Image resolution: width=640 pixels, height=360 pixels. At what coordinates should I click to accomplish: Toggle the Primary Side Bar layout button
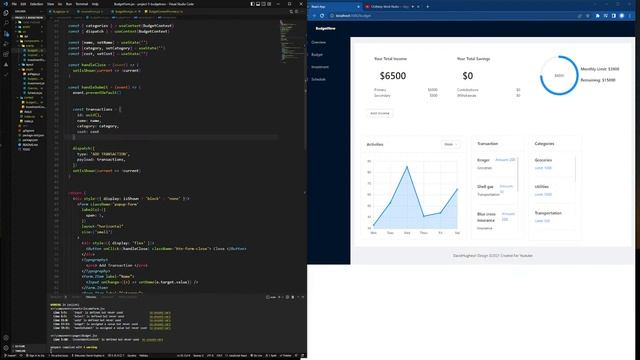pyautogui.click(x=252, y=4)
